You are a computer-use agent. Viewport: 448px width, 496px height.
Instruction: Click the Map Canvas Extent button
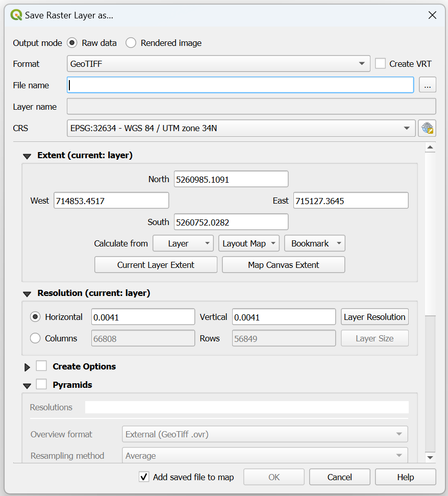(x=283, y=264)
